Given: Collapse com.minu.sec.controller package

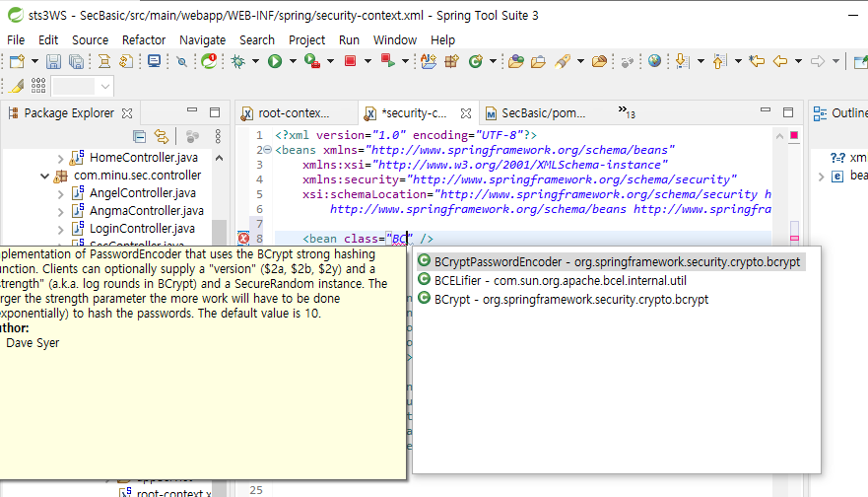Looking at the screenshot, I should click(x=45, y=177).
